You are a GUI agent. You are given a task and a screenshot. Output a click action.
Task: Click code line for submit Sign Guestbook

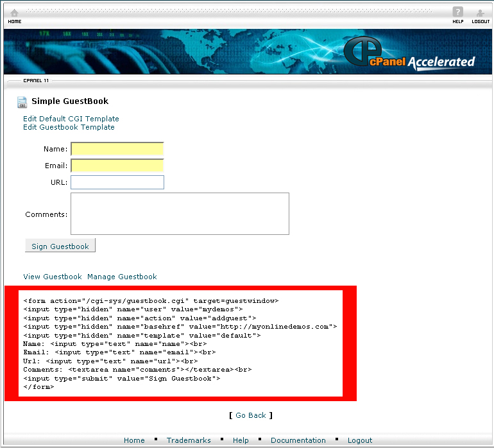(122, 378)
